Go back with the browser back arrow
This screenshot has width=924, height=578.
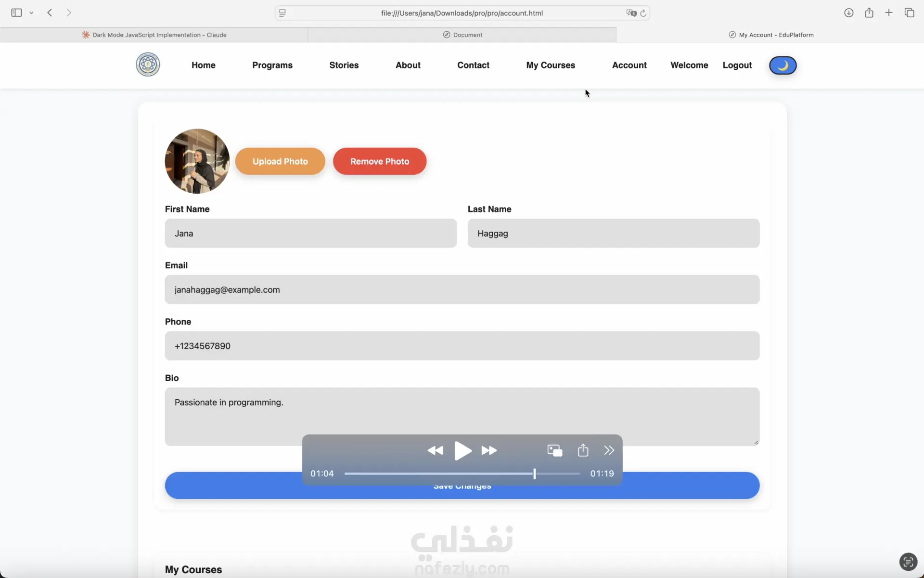(x=50, y=13)
